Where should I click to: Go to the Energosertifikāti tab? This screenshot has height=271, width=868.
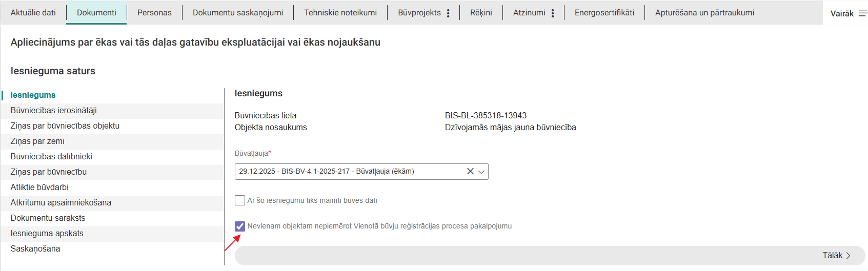(604, 13)
